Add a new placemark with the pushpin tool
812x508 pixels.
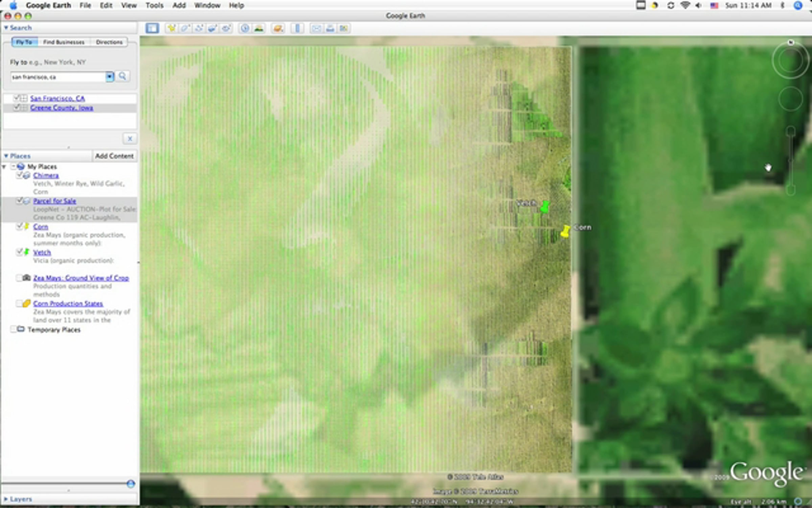point(172,28)
